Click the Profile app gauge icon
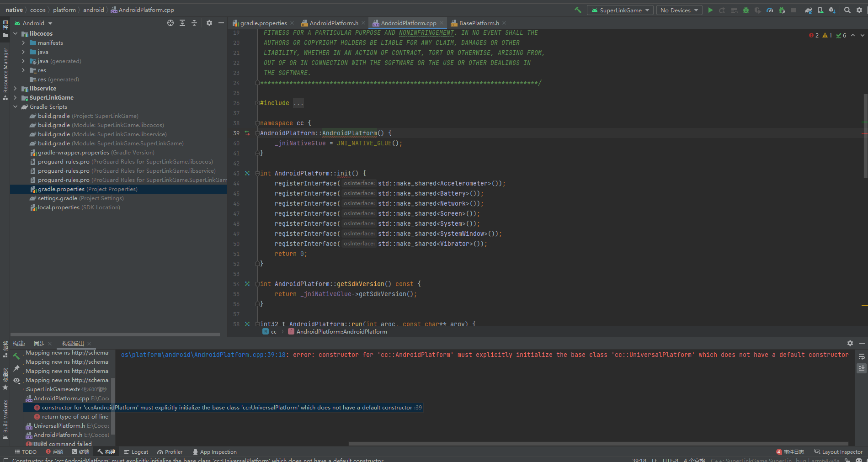Viewport: 868px width, 462px height. (x=770, y=10)
